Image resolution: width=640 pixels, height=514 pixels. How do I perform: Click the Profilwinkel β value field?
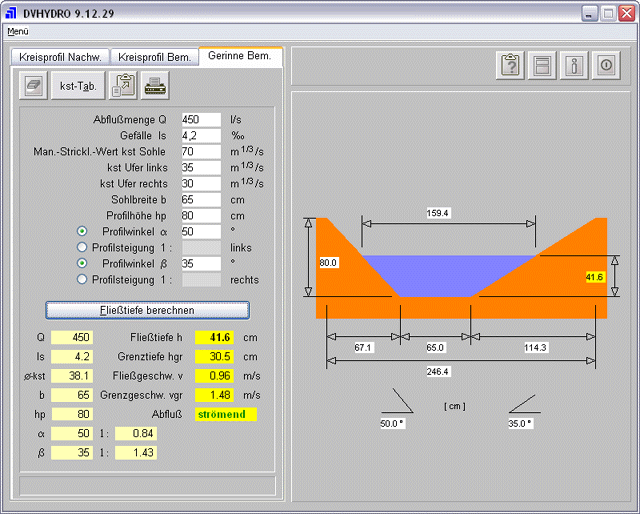tap(201, 263)
